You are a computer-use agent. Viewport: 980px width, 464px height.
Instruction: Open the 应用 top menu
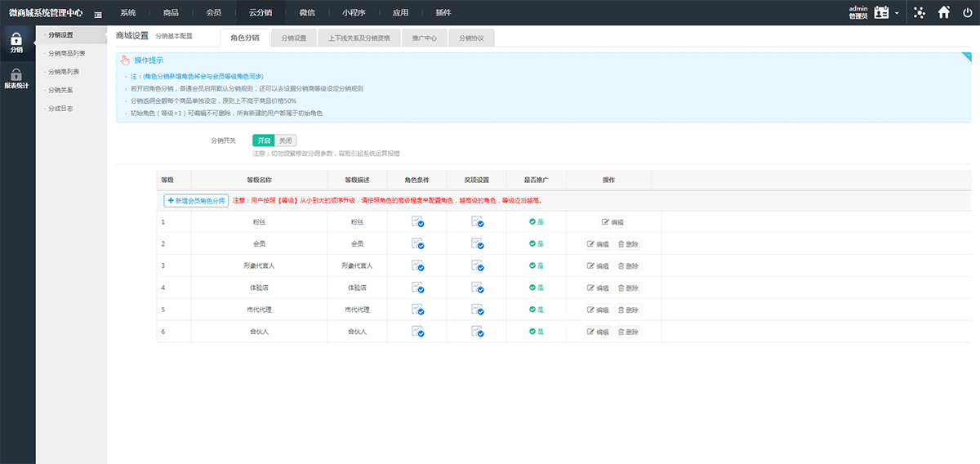(400, 12)
